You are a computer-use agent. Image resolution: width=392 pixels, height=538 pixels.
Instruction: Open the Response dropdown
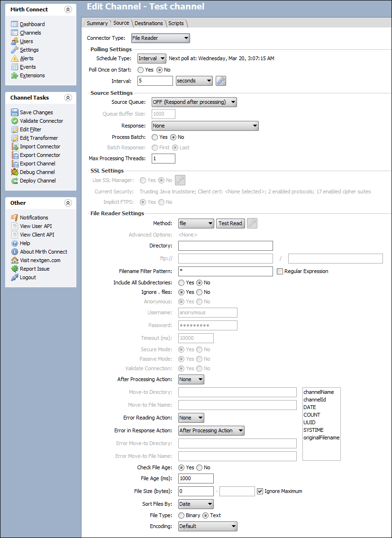coord(205,126)
